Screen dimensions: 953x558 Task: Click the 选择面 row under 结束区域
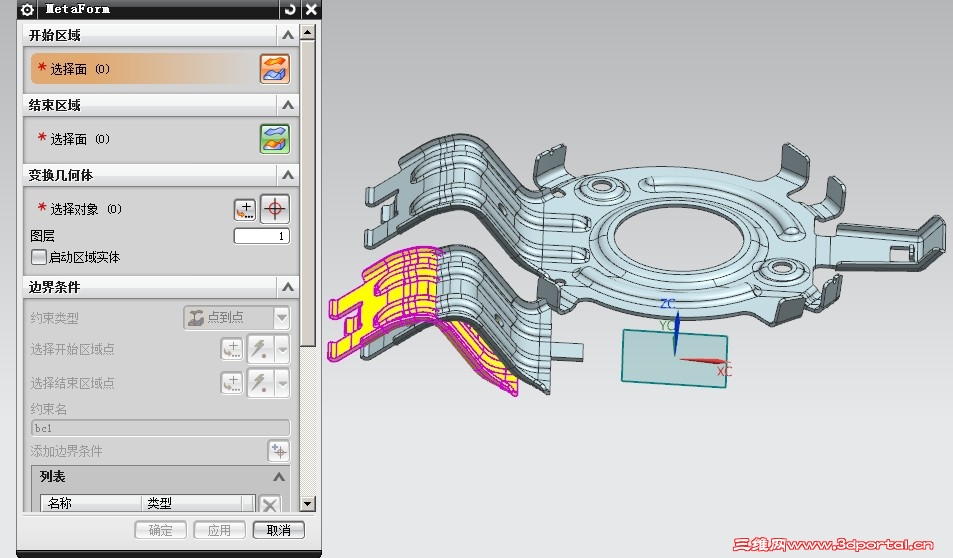click(x=160, y=139)
